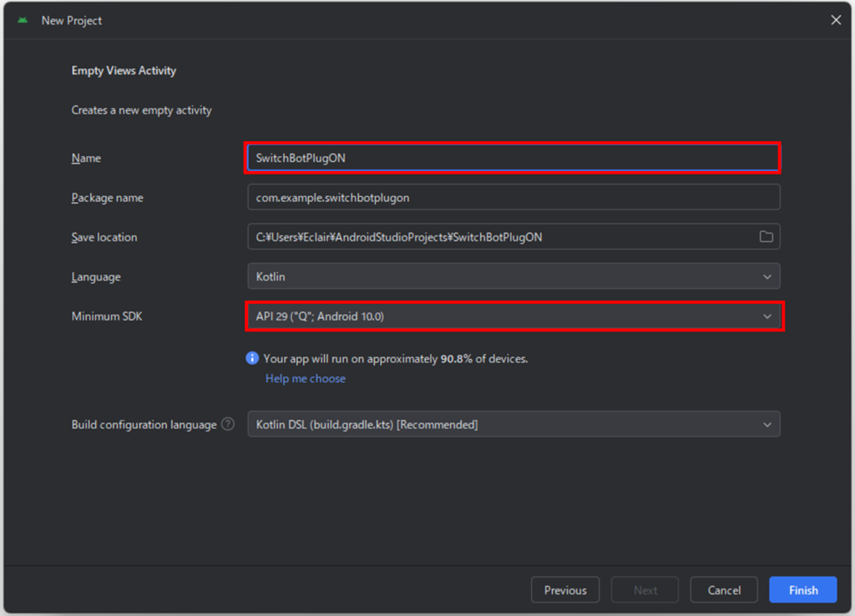Open the Language dropdown showing Kotlin

pyautogui.click(x=513, y=276)
